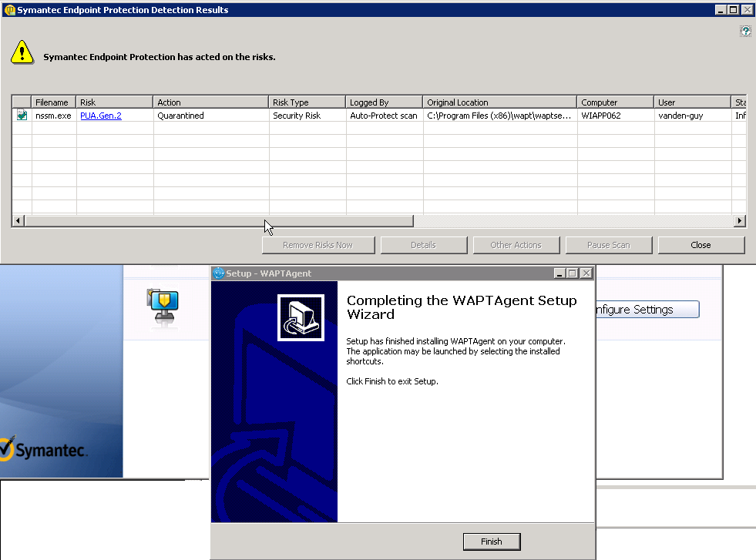Screen dimensions: 756x560
Task: Sort table by Filename column header
Action: [x=53, y=102]
